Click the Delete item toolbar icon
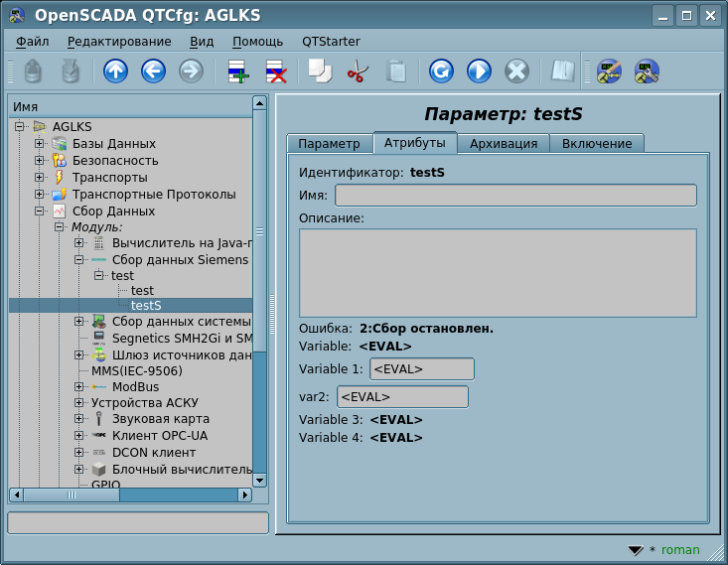Viewport: 728px width, 565px height. pyautogui.click(x=274, y=71)
